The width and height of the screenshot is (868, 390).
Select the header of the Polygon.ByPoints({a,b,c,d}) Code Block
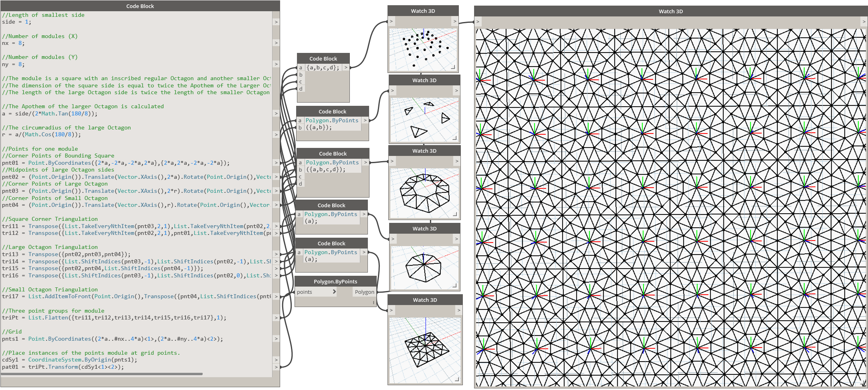tap(333, 153)
